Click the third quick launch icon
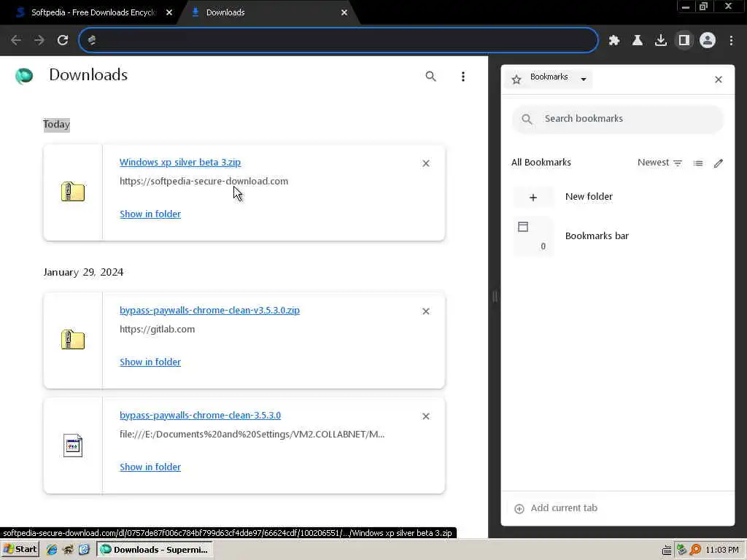Image resolution: width=747 pixels, height=560 pixels. pos(85,550)
